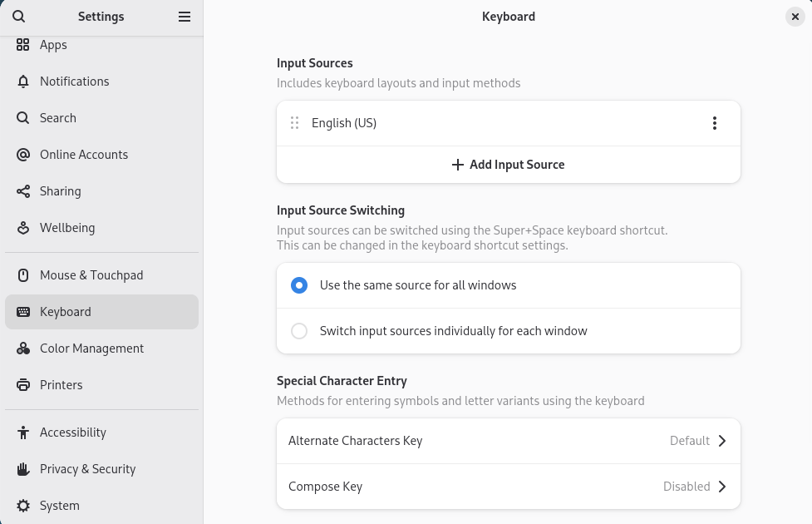Click the Printers icon in sidebar
This screenshot has height=524, width=812.
click(x=23, y=385)
